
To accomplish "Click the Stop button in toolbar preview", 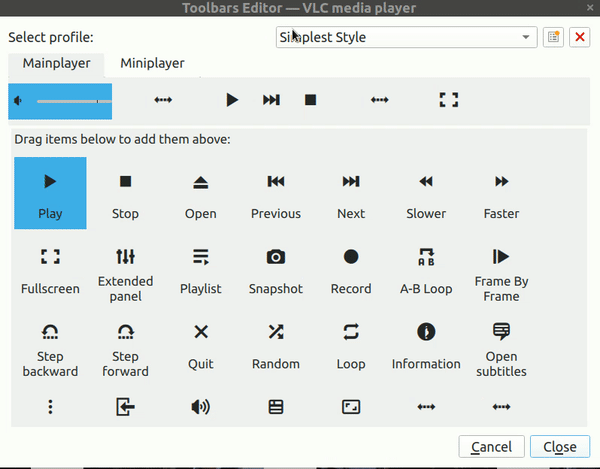I will 310,100.
